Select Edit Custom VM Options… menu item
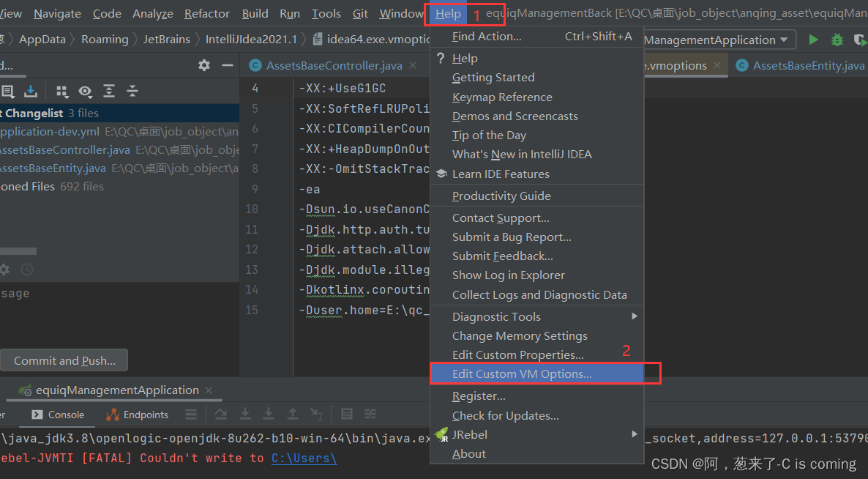The width and height of the screenshot is (868, 479). [537, 374]
